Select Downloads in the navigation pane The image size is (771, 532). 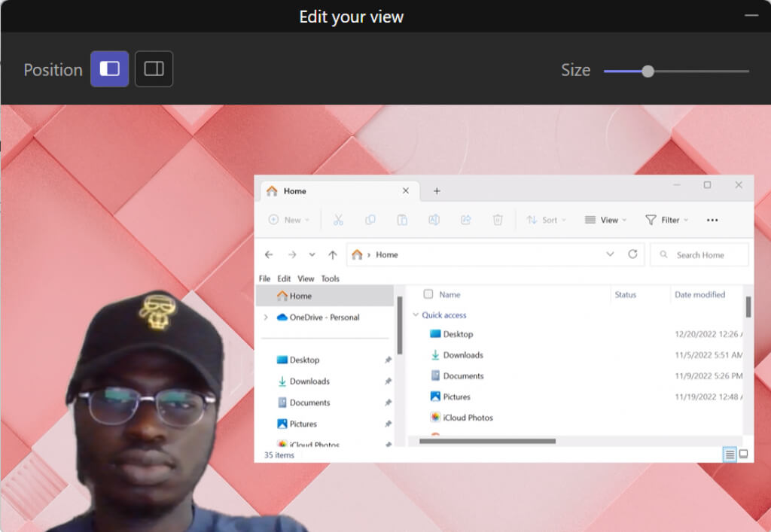[303, 382]
